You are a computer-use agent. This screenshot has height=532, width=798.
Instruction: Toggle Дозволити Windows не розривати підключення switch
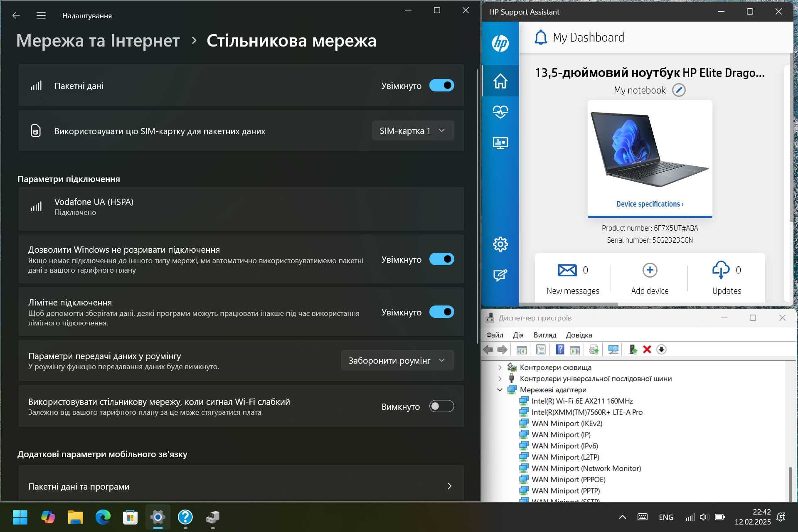[441, 259]
